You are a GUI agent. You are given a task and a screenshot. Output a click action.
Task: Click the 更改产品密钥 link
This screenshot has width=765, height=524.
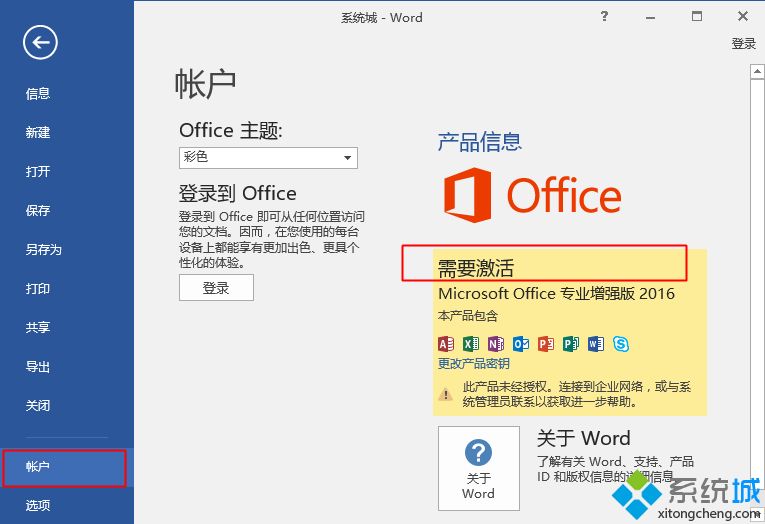coord(473,364)
